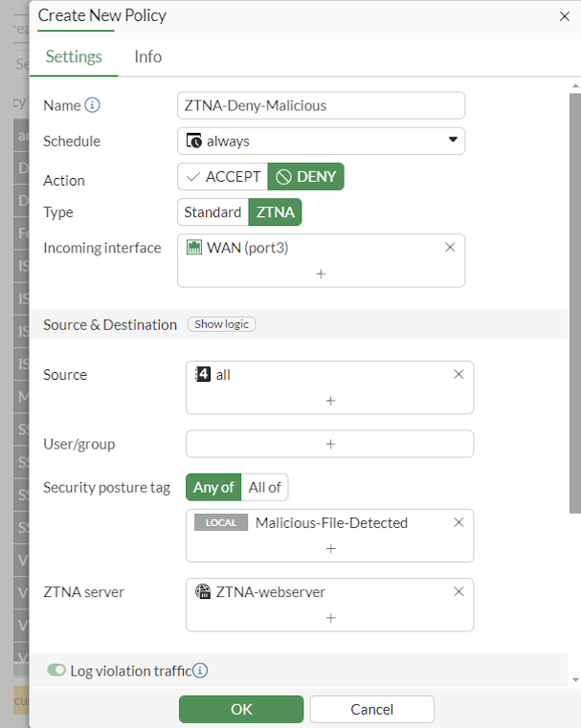581x728 pixels.
Task: Remove ZTNA-webserver from ZTNA server
Action: [458, 592]
